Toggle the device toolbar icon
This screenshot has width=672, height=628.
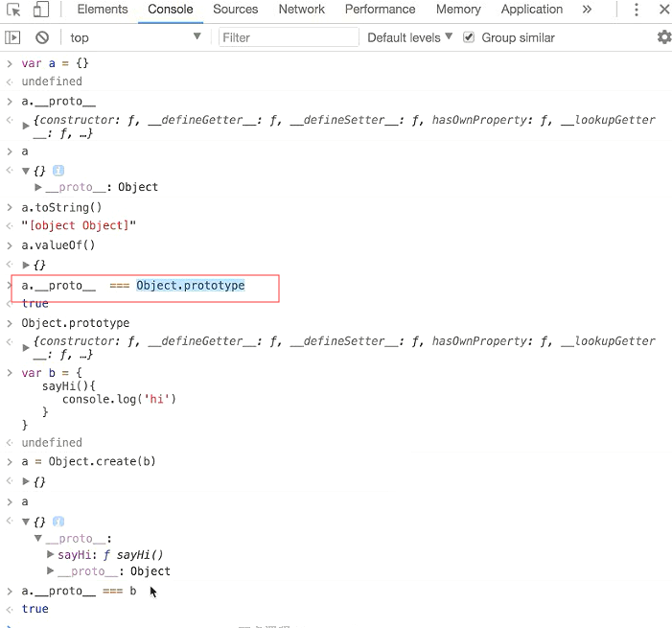pos(40,10)
